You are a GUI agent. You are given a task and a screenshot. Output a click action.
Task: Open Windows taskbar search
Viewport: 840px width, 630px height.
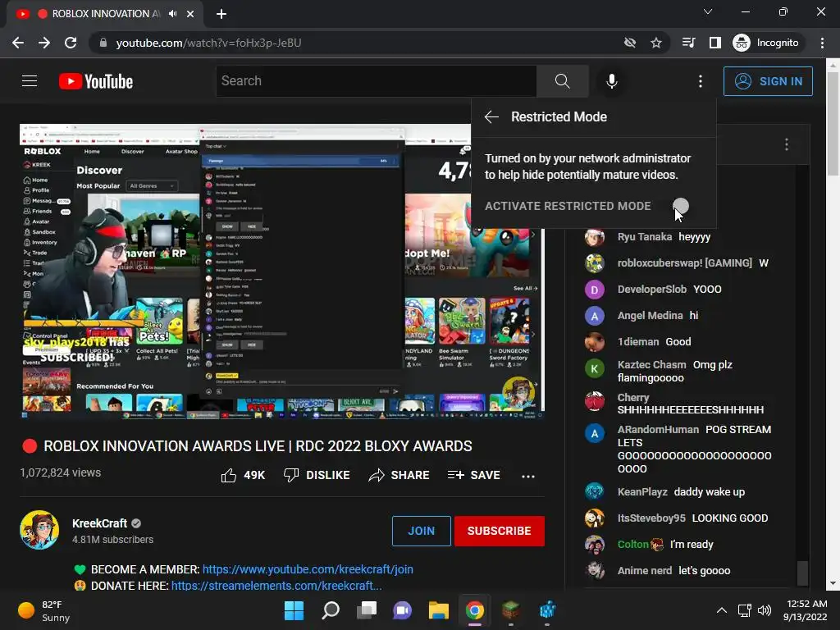[331, 610]
